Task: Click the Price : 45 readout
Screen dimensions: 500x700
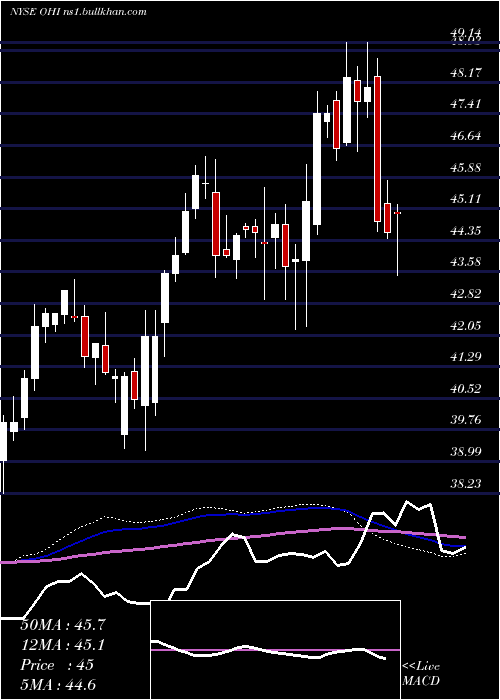Action: click(x=57, y=665)
